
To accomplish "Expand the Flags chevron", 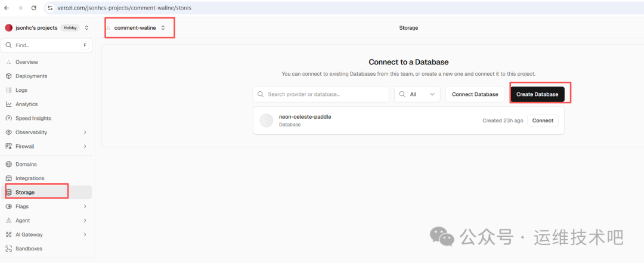I will click(85, 206).
